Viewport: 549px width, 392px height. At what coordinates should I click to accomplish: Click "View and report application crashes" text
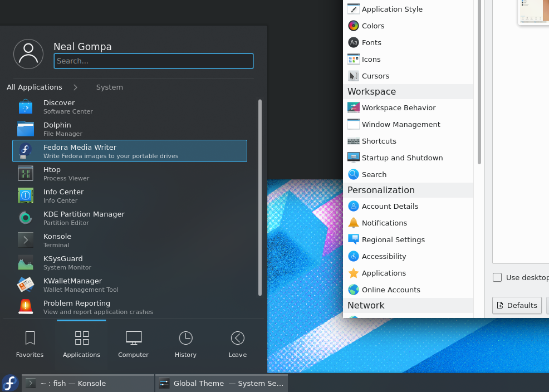pos(98,312)
